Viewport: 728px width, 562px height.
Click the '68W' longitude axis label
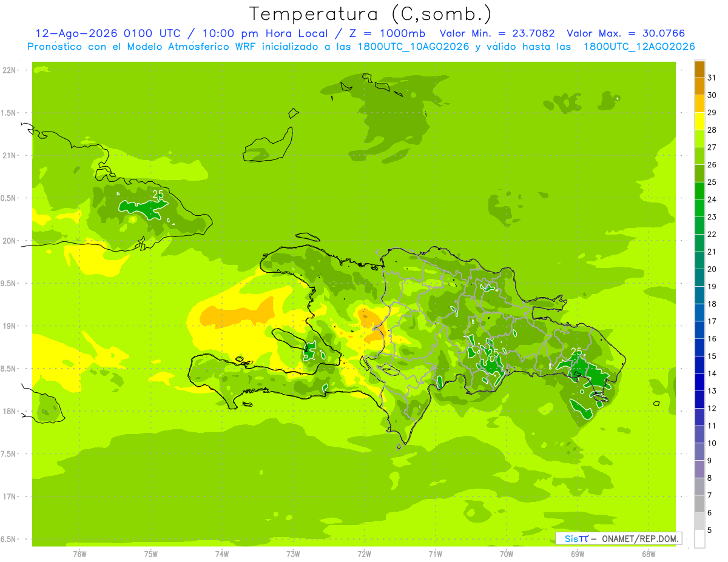tap(648, 554)
